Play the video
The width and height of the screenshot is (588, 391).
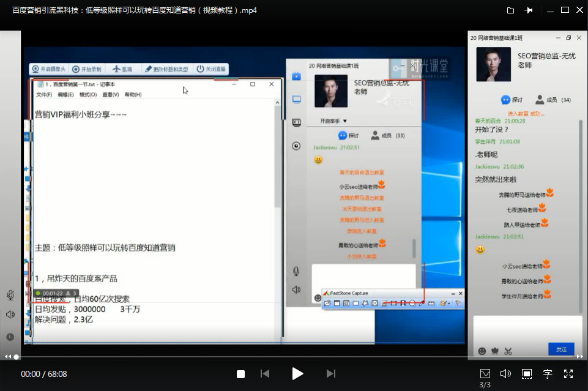tap(297, 373)
